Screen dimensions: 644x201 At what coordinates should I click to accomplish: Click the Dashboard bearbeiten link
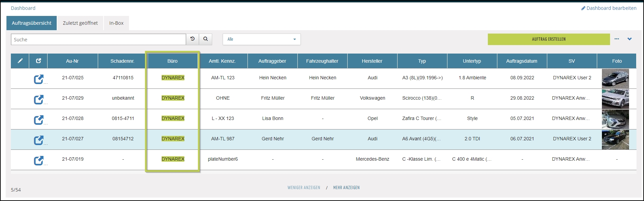(609, 8)
